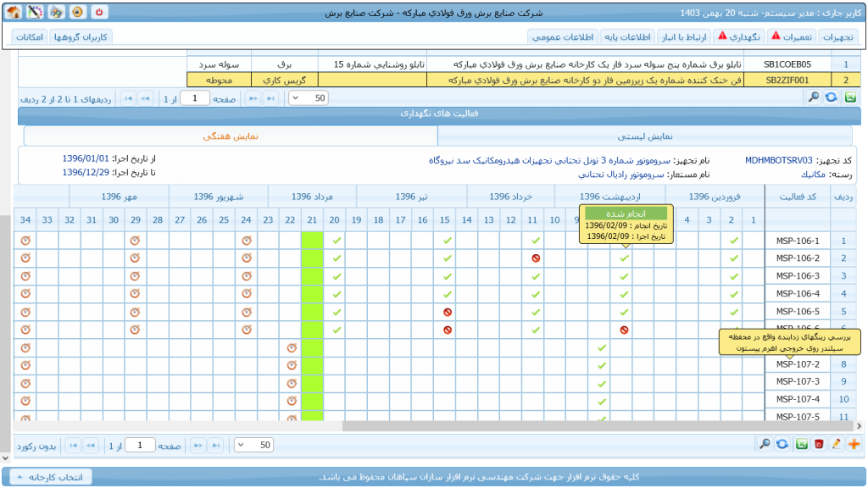Click the red power logout icon
The image size is (868, 488).
point(99,13)
